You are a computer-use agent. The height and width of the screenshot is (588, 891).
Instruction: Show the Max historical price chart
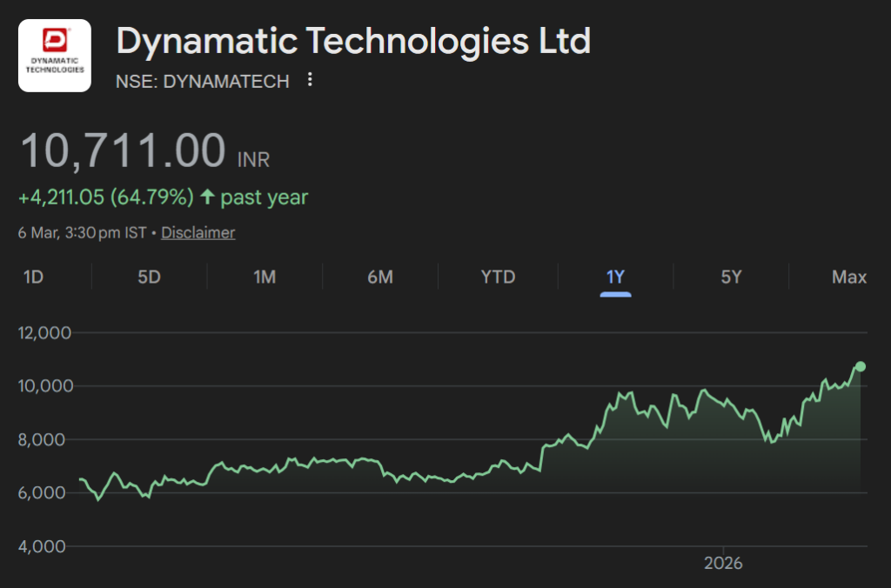point(848,277)
